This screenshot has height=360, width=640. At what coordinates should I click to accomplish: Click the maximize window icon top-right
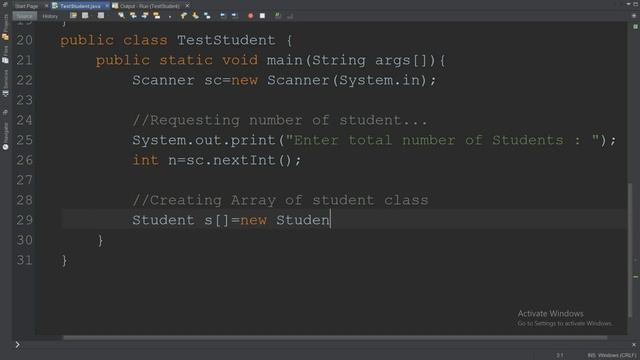[x=636, y=4]
